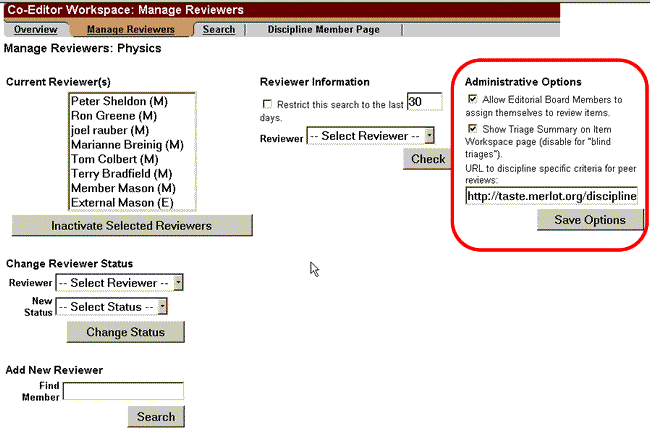
Task: Select External Mason (E) in reviewer list
Action: pyautogui.click(x=121, y=203)
